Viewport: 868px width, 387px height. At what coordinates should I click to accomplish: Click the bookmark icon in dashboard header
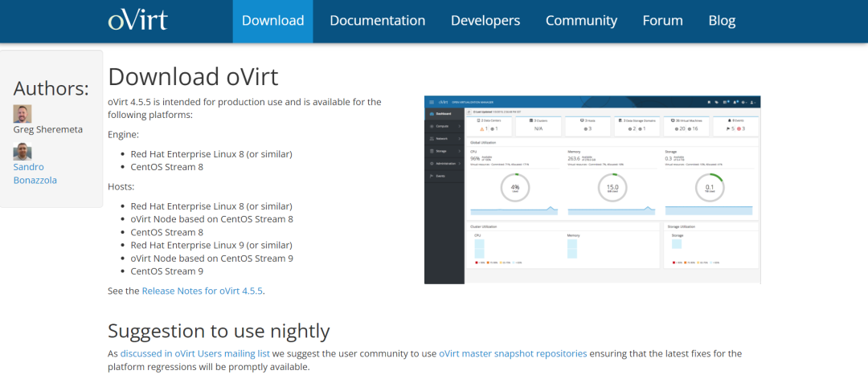pos(708,103)
